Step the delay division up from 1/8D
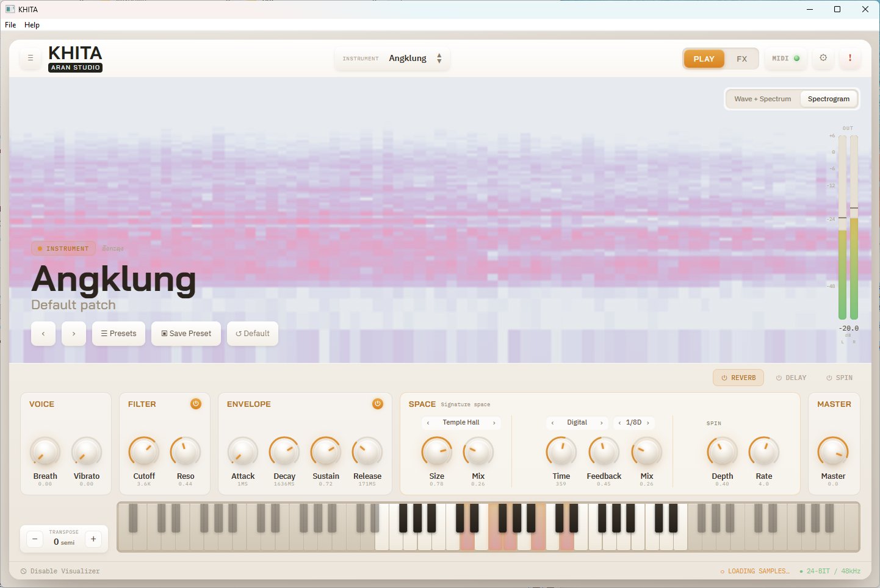The height and width of the screenshot is (588, 880). click(648, 423)
